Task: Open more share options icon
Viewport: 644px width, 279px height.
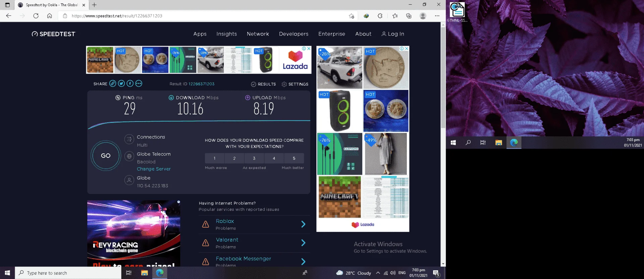Action: [x=139, y=84]
